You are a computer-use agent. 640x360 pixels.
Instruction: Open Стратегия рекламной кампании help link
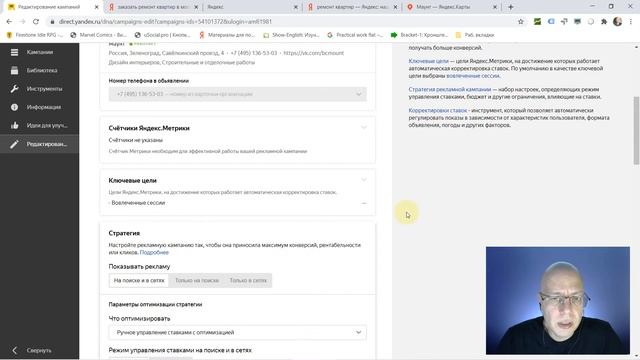pyautogui.click(x=450, y=89)
